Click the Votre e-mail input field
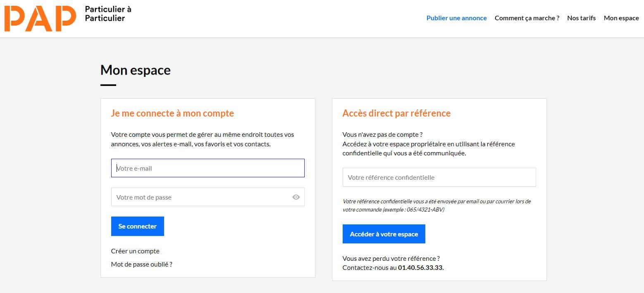Screen dimensions: 644x293 [x=208, y=168]
